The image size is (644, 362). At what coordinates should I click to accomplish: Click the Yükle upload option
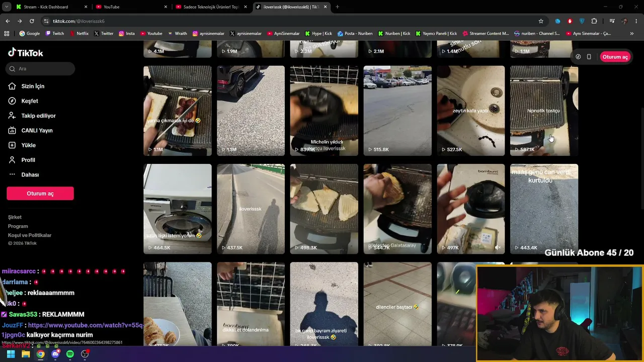click(x=28, y=145)
